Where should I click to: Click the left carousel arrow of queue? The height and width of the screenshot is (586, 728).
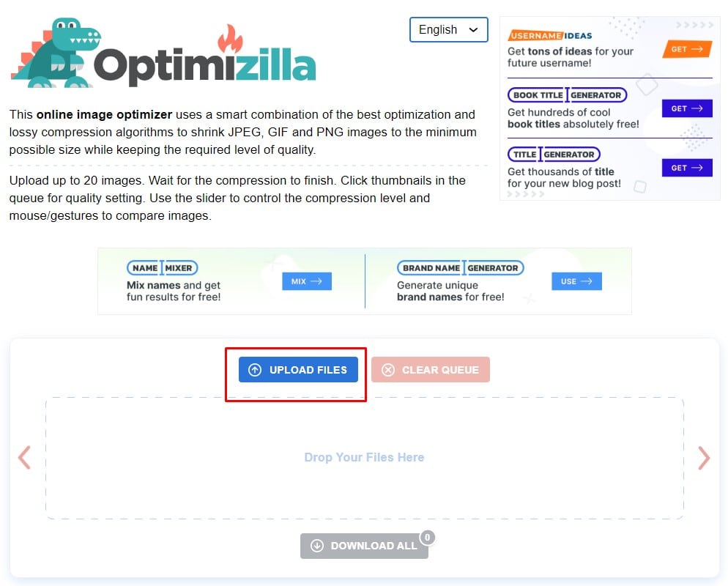[x=25, y=458]
